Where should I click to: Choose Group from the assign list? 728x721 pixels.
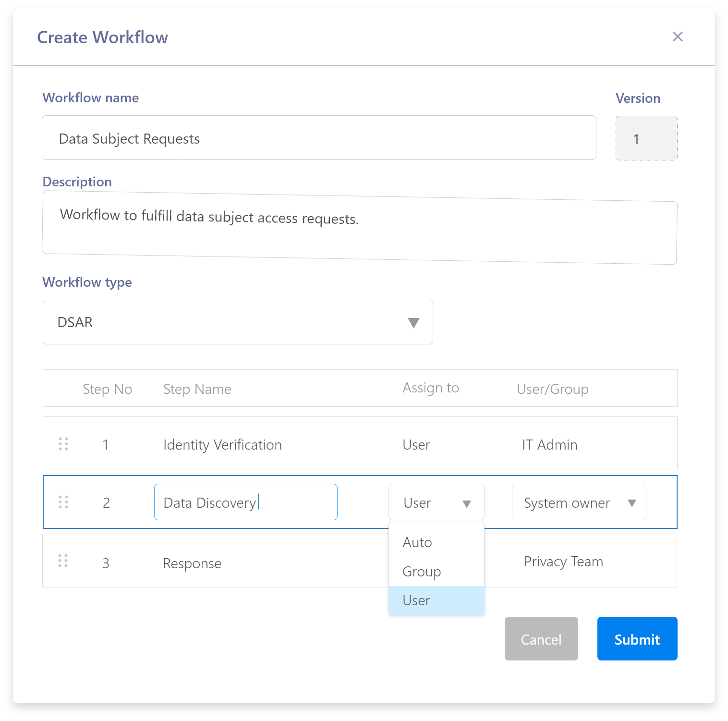click(437, 572)
